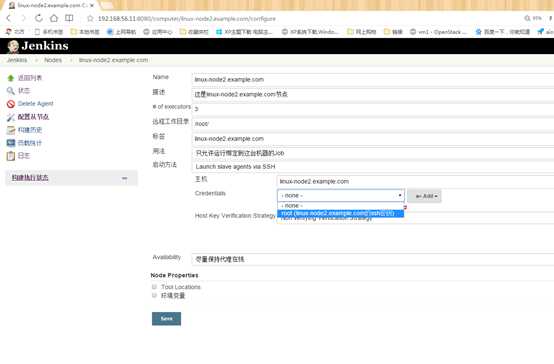Click the labels input field
Screen dimensions: 554x364
pyautogui.click(x=373, y=139)
